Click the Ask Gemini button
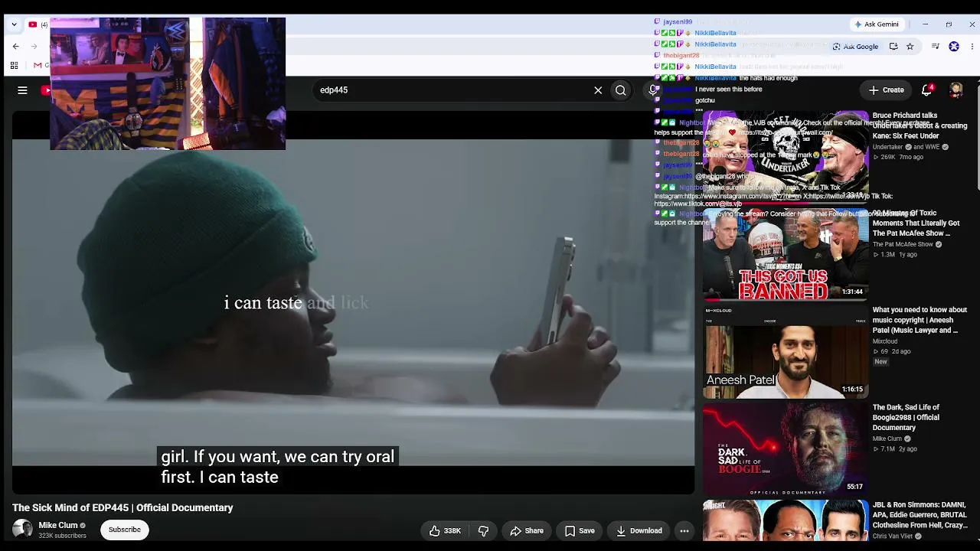This screenshot has width=980, height=551. (877, 24)
